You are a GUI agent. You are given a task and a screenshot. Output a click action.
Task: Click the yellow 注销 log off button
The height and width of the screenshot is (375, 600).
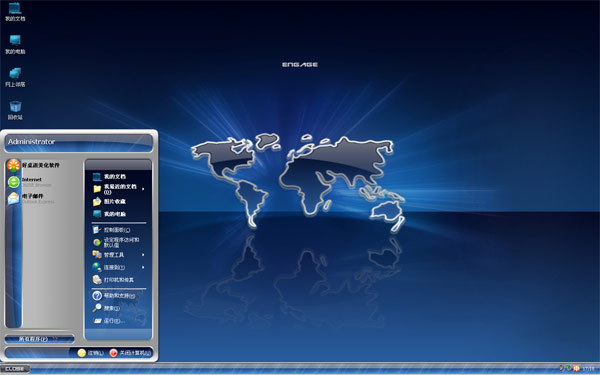90,353
